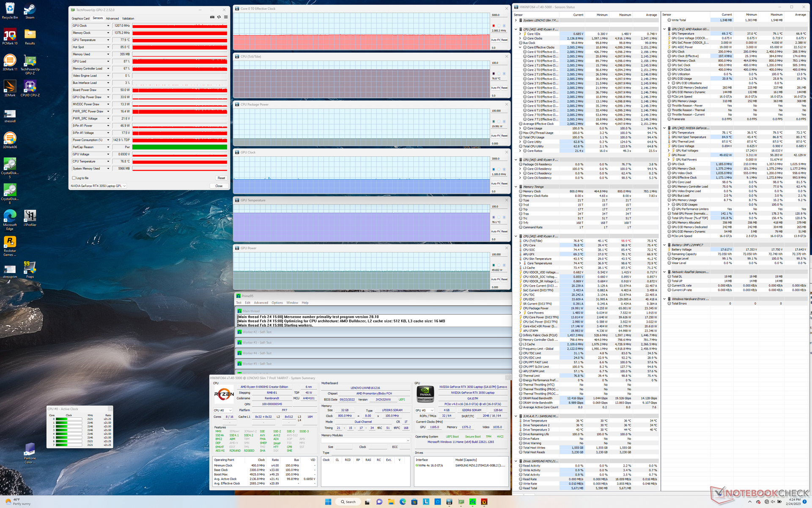Open CrystalDisk 5 desktop icon
Screen dimensions: 812x508
tap(10, 168)
